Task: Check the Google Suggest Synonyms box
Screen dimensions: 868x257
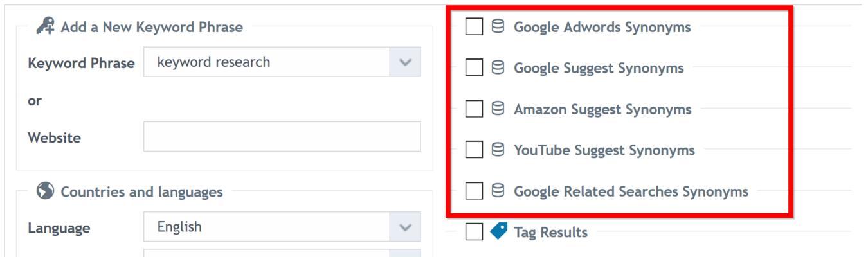Action: (474, 68)
